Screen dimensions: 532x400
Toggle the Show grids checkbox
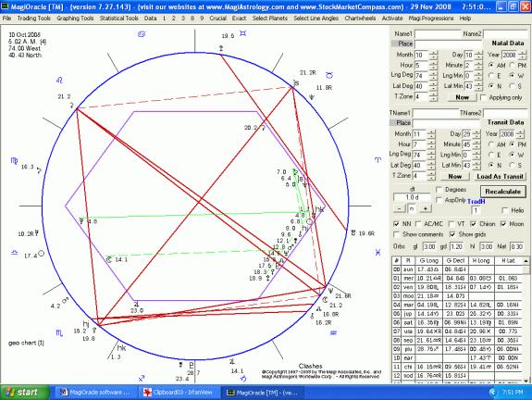point(452,234)
